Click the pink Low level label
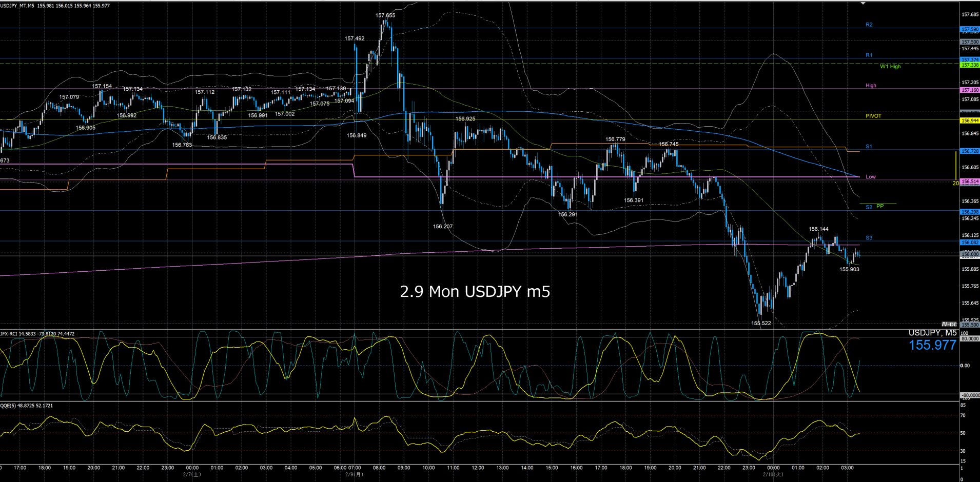Image resolution: width=980 pixels, height=482 pixels. pos(871,177)
